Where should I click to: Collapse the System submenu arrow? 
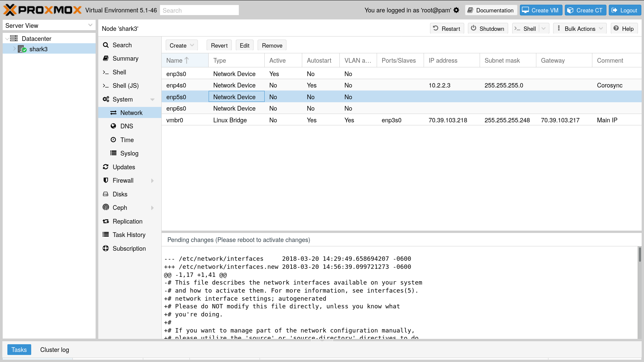152,100
